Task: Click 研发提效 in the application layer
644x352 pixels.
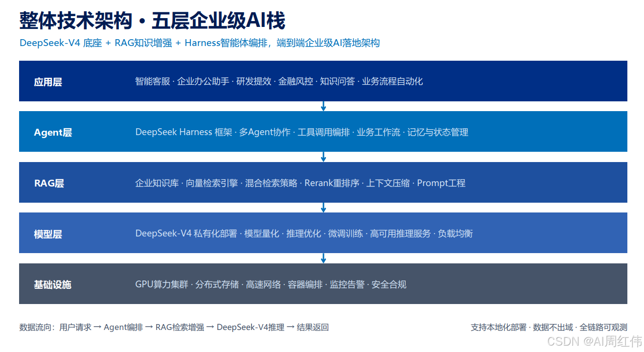Action: (254, 81)
